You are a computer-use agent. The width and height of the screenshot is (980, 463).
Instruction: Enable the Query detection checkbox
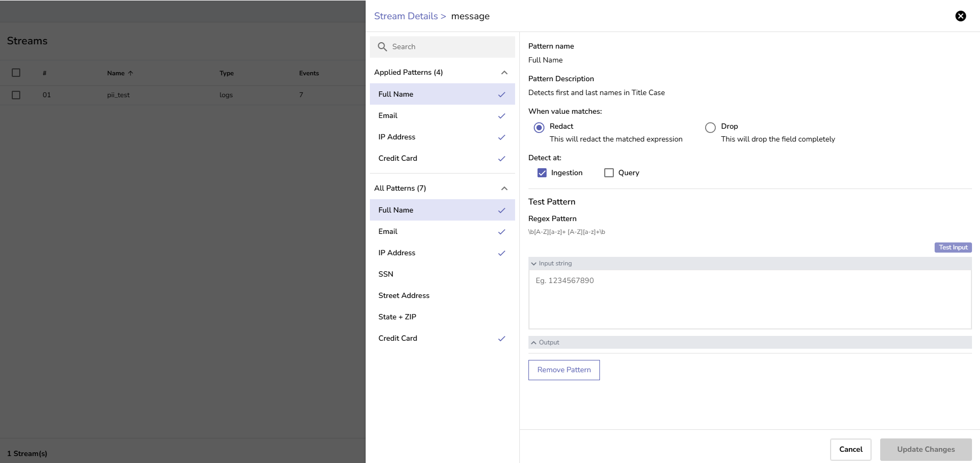tap(608, 173)
